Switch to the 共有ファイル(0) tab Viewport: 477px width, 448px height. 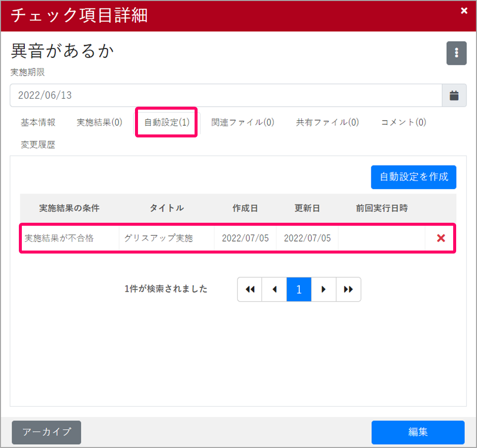[327, 122]
